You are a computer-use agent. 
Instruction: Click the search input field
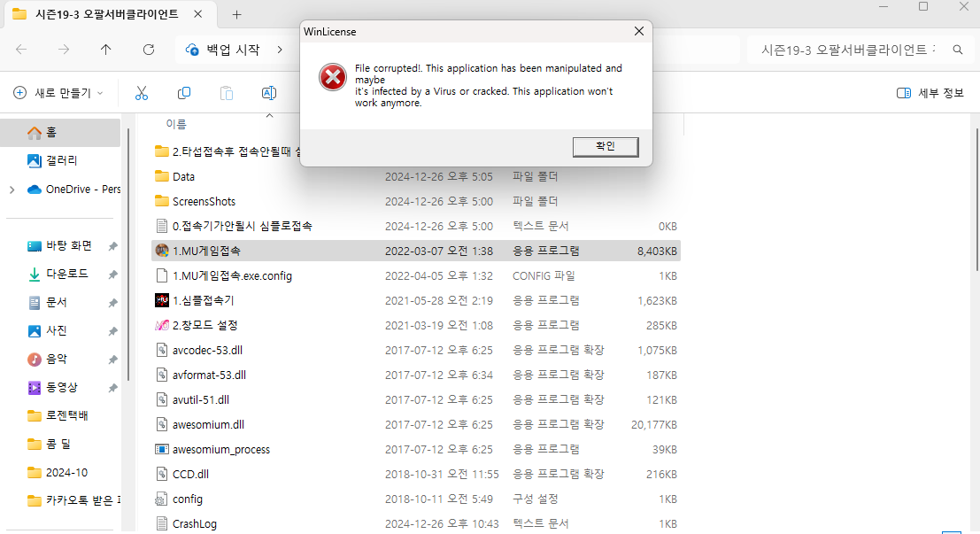click(845, 50)
